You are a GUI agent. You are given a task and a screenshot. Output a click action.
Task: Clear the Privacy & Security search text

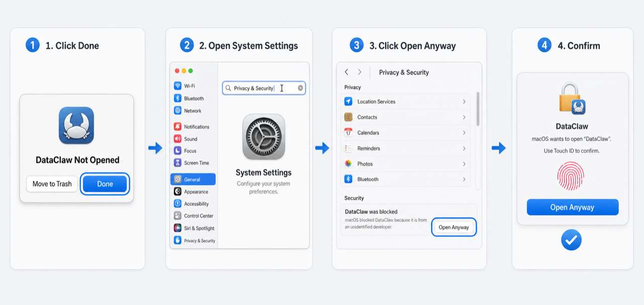coord(300,88)
